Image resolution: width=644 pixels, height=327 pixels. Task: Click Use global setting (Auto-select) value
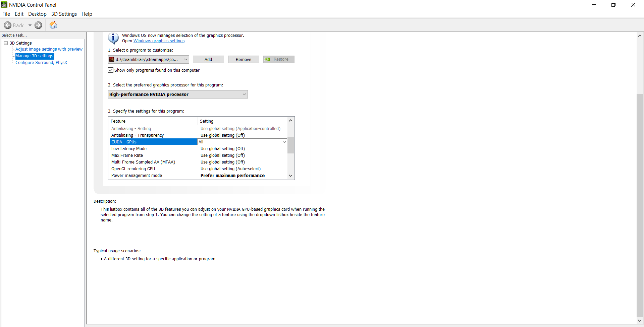click(x=230, y=169)
